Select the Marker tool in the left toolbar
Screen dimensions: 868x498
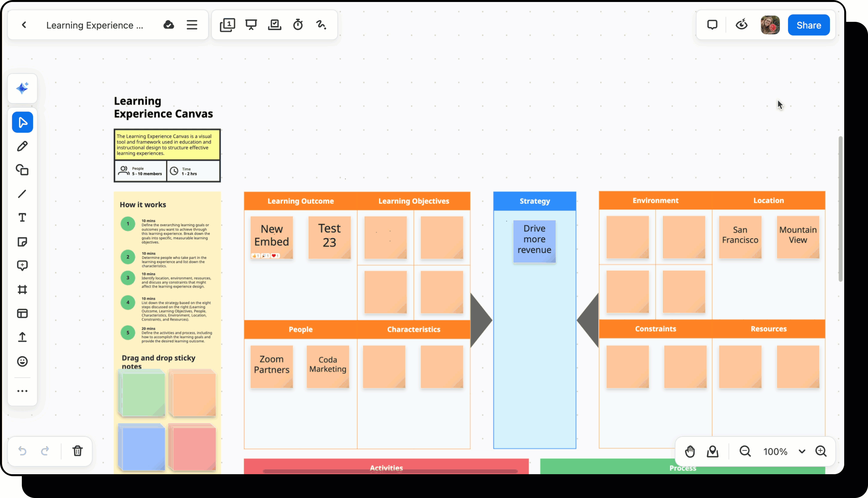[x=22, y=146]
